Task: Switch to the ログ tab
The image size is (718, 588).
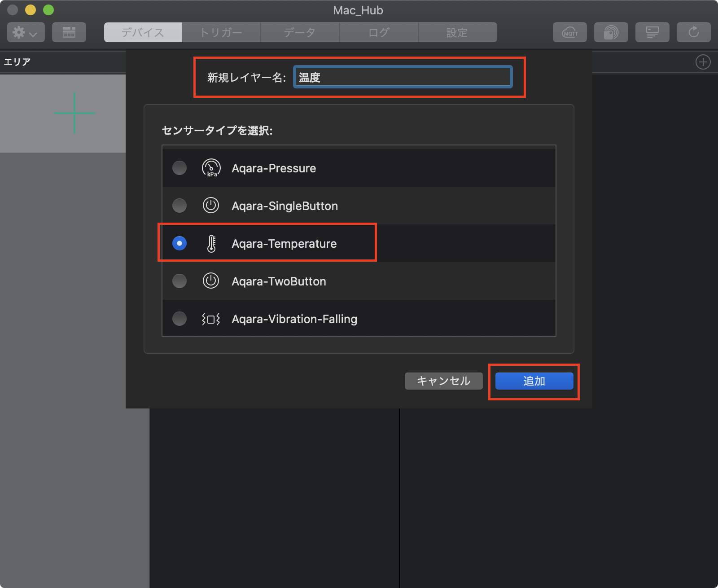Action: [x=379, y=32]
